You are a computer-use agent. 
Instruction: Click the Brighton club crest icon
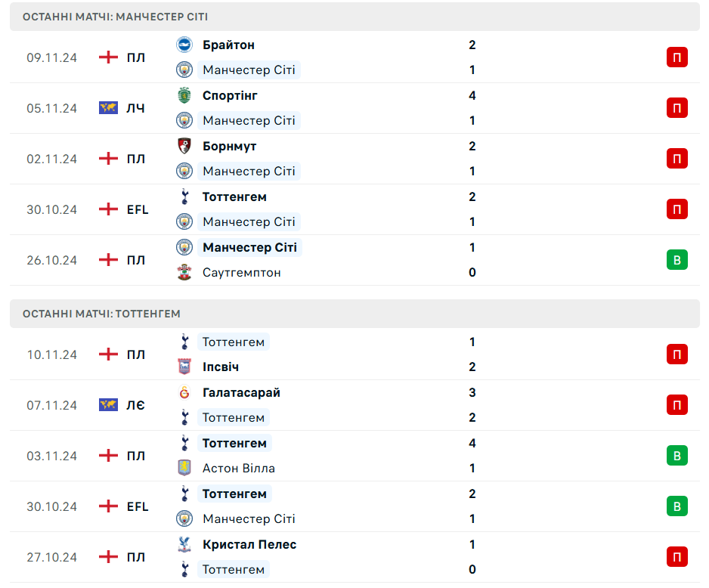pos(184,45)
